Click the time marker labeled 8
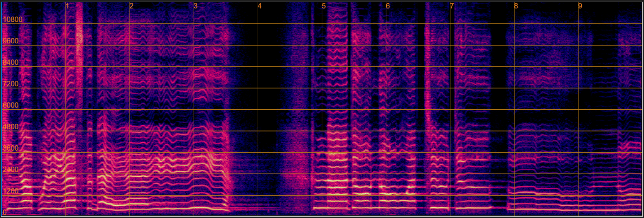The height and width of the screenshot is (218, 644). click(x=516, y=6)
